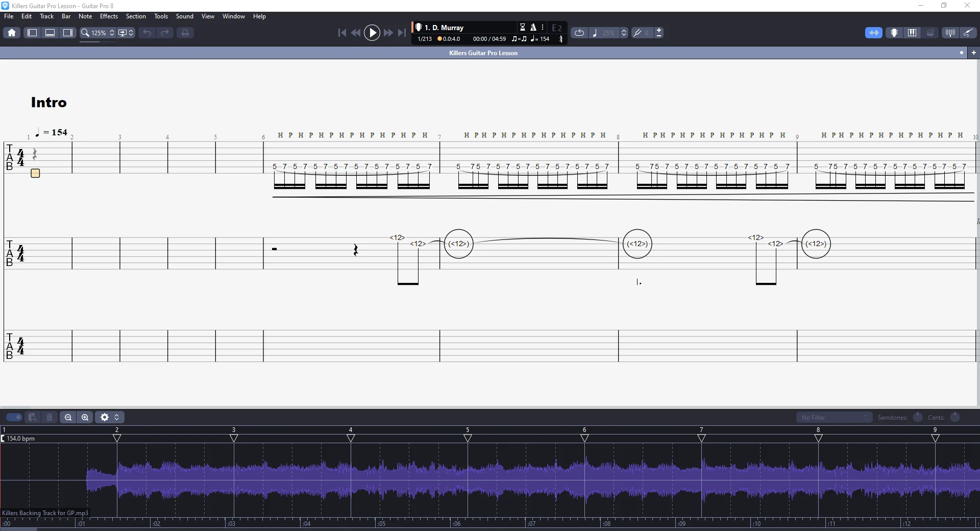Open the File menu
This screenshot has width=980, height=531.
click(x=9, y=16)
